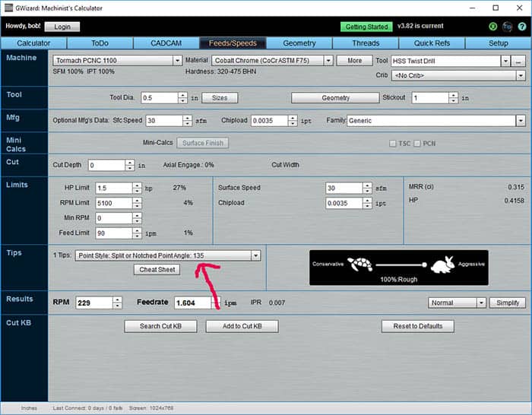
Task: Click the 'v3.82 is current' version text
Action: point(420,26)
